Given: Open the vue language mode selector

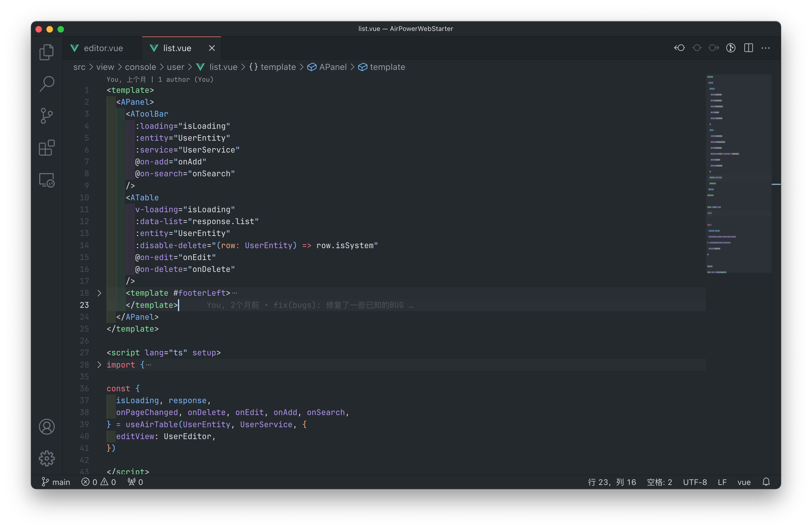Looking at the screenshot, I should (x=744, y=482).
